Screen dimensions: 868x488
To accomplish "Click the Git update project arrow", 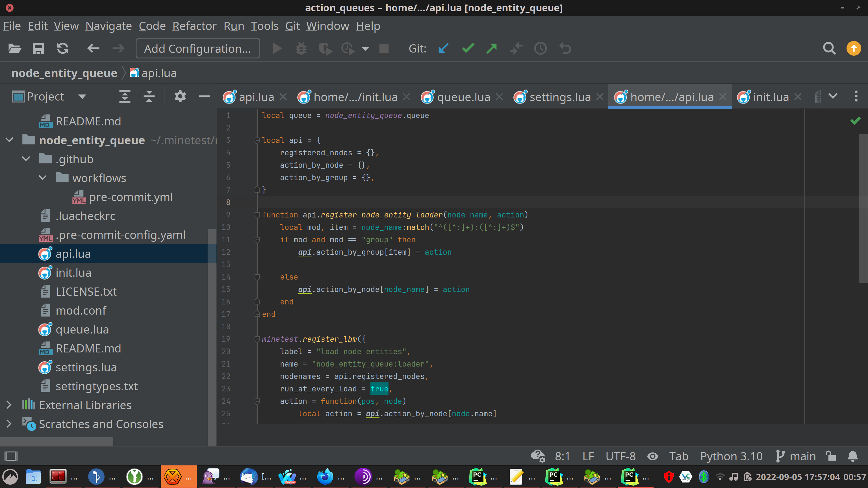I will click(x=443, y=49).
